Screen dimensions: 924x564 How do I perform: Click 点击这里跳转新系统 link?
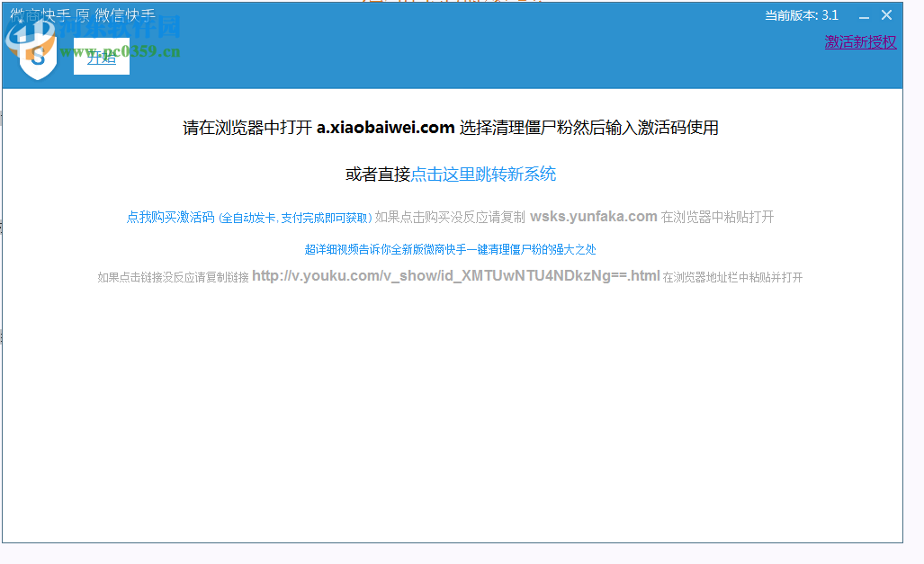(483, 175)
